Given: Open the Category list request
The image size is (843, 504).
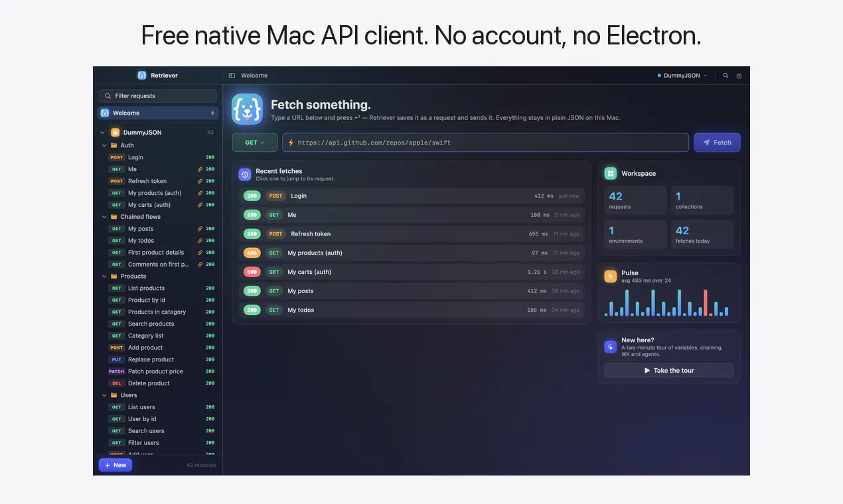Looking at the screenshot, I should [x=157, y=336].
